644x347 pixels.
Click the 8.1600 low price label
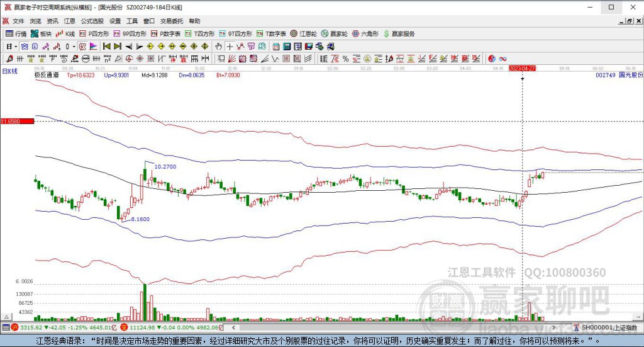tap(140, 219)
